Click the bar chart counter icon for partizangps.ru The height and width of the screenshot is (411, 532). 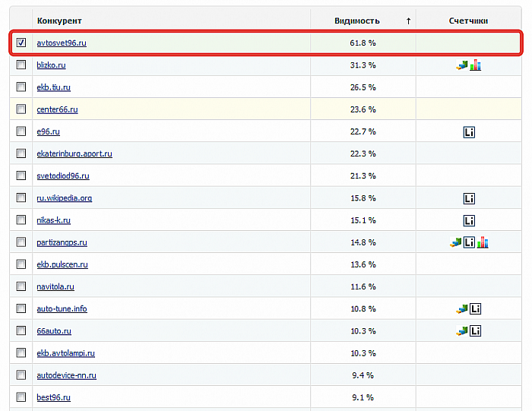(x=483, y=242)
